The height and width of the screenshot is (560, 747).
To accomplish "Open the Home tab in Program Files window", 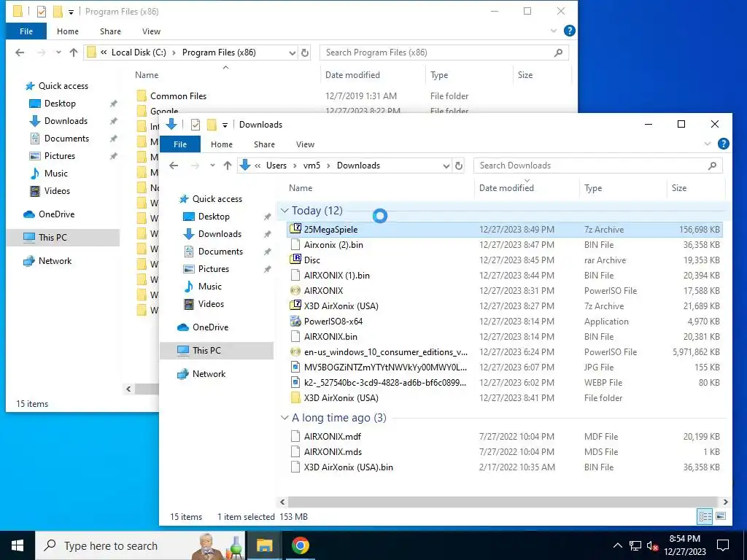I will tap(68, 31).
